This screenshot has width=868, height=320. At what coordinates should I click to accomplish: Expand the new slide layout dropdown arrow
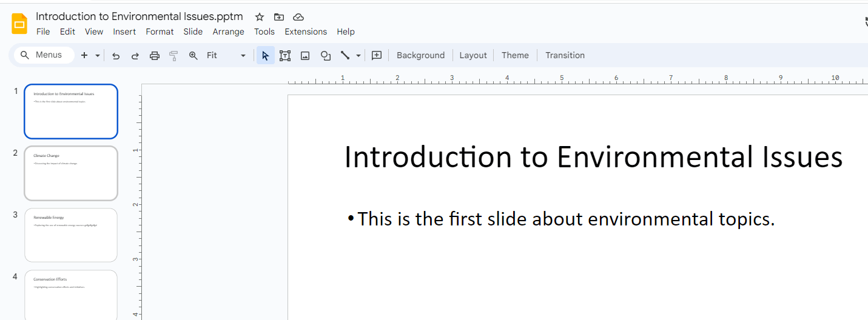tap(98, 56)
